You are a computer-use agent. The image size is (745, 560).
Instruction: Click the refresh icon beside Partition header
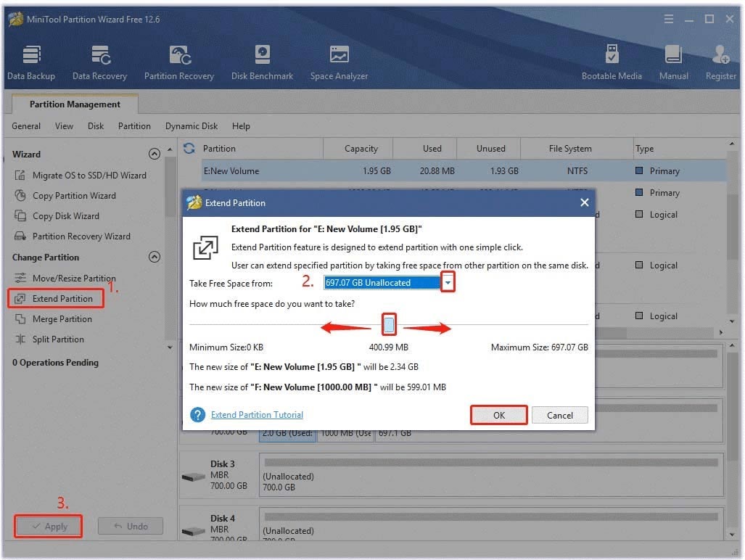[x=189, y=149]
